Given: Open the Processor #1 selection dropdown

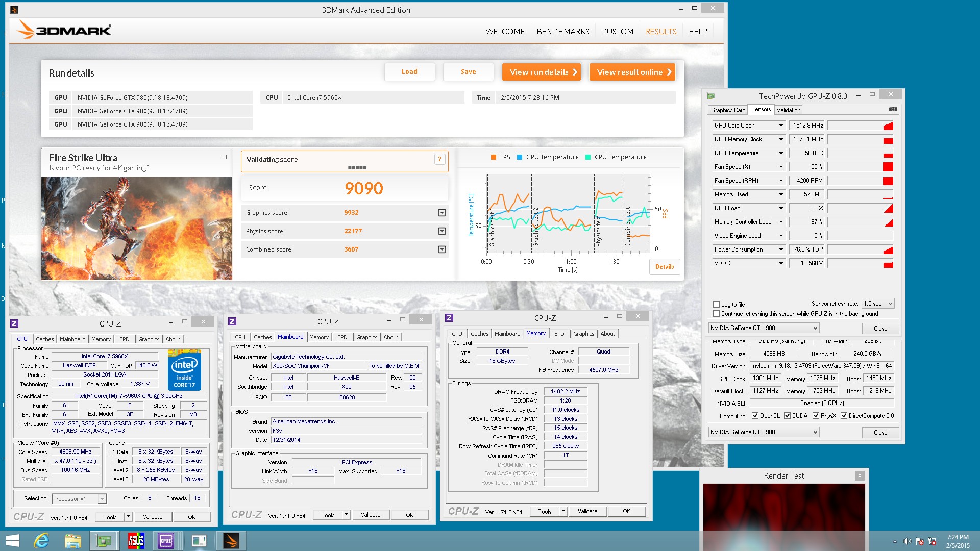Looking at the screenshot, I should (x=79, y=499).
